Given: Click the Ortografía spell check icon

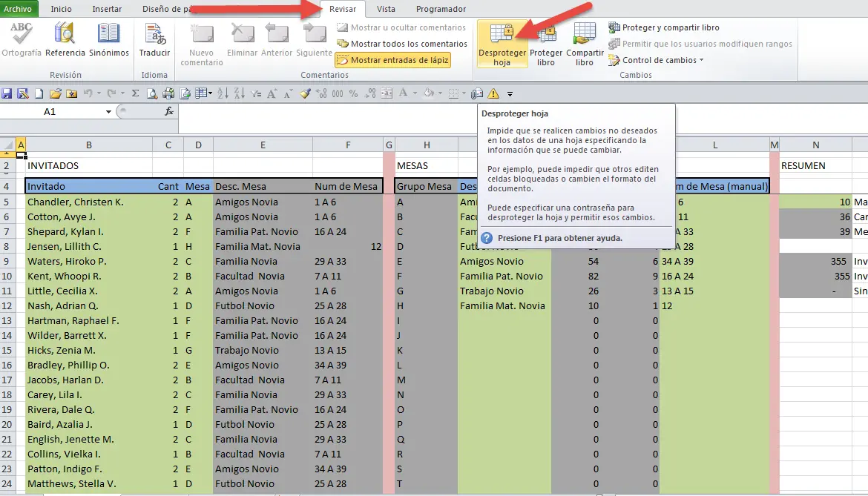Looking at the screenshot, I should [x=21, y=33].
